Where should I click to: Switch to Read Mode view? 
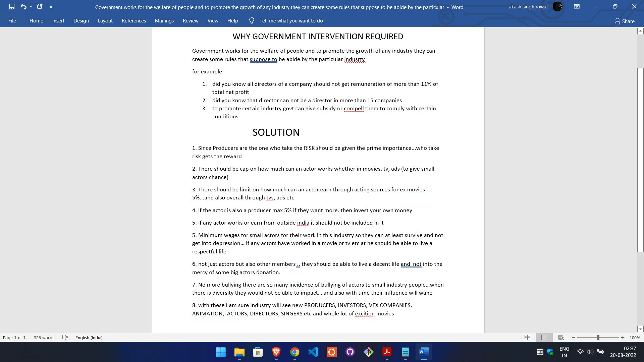click(x=527, y=338)
